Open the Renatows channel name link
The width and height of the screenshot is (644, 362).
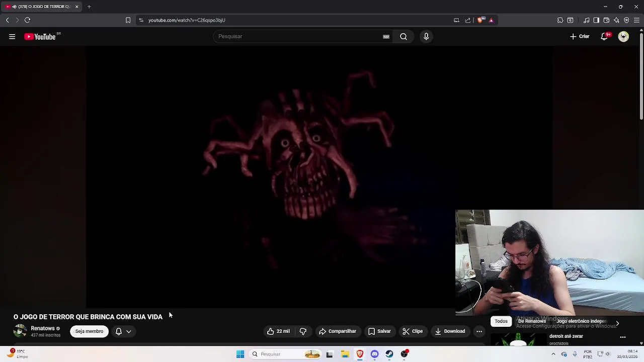pos(43,328)
